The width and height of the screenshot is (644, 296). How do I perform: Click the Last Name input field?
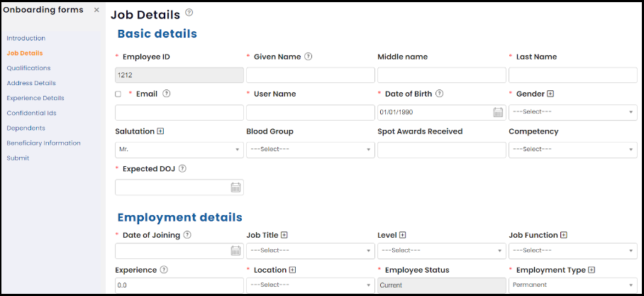click(x=573, y=75)
